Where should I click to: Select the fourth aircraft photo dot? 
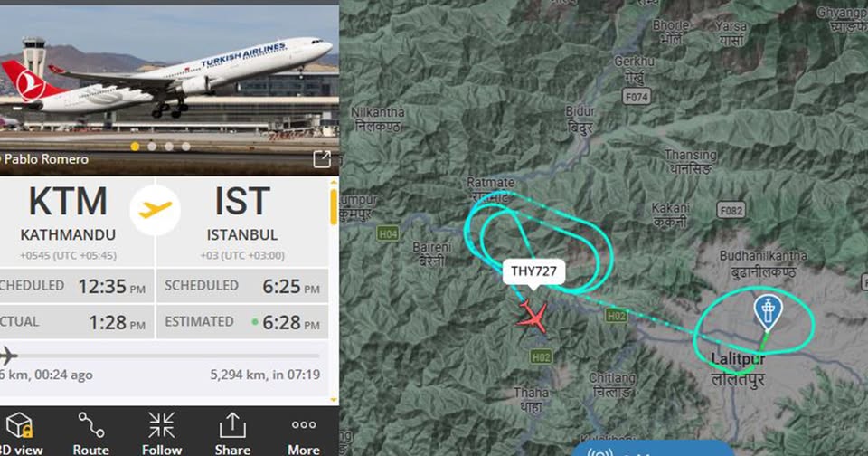tap(186, 147)
